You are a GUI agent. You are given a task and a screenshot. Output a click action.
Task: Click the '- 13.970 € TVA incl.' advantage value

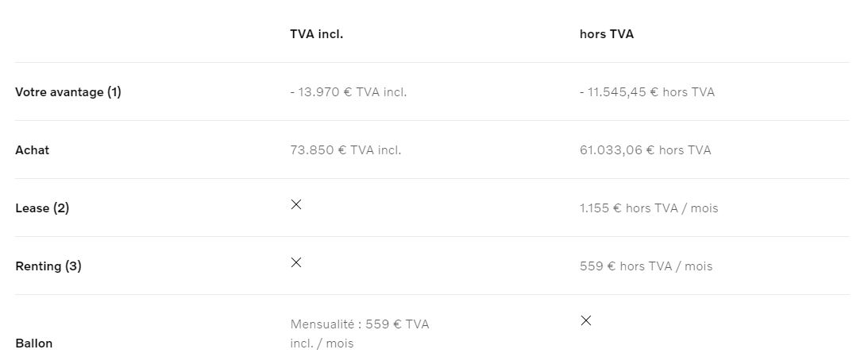tap(348, 92)
